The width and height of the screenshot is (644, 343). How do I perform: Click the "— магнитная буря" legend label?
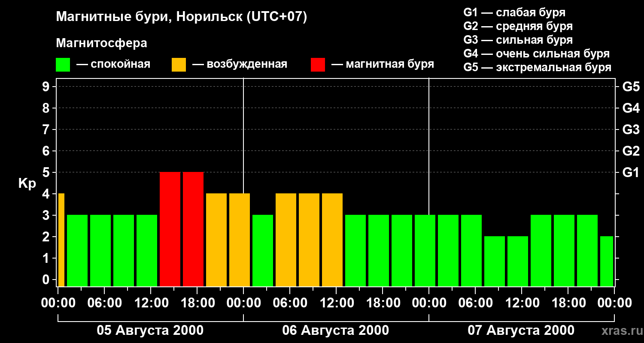pos(383,64)
